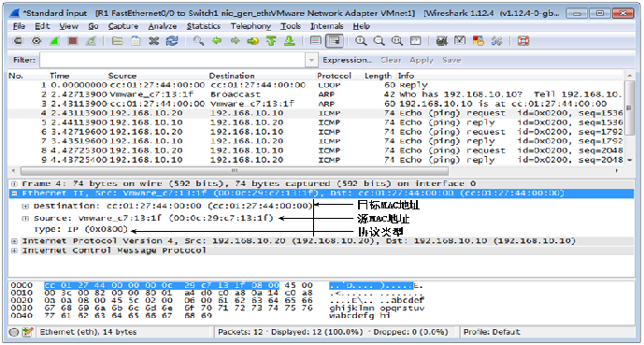The width and height of the screenshot is (644, 345).
Task: Open help lifebuoy icon
Action: (522, 40)
